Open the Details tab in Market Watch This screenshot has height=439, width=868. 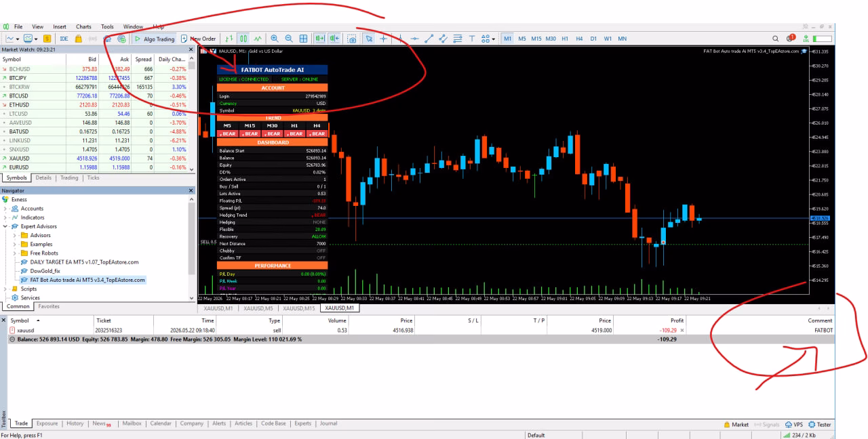pyautogui.click(x=43, y=177)
